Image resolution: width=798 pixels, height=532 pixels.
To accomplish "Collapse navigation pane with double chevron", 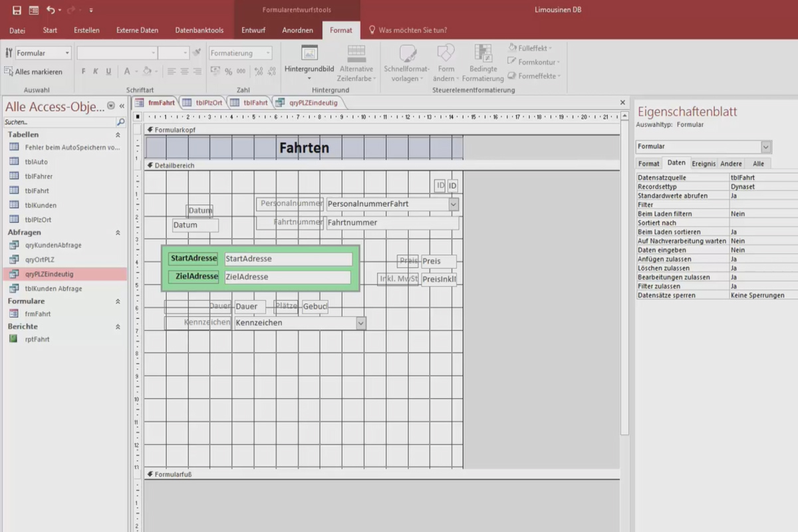I will coord(122,106).
